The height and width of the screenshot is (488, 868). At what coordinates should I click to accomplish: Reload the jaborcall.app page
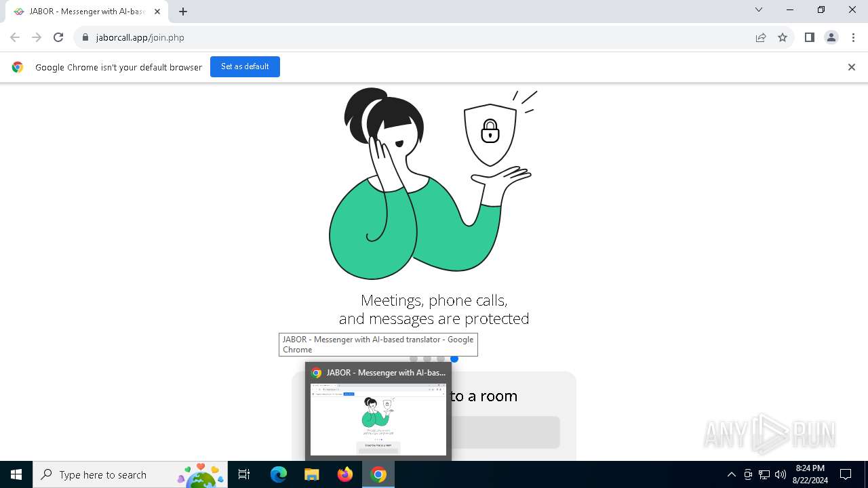(x=58, y=37)
